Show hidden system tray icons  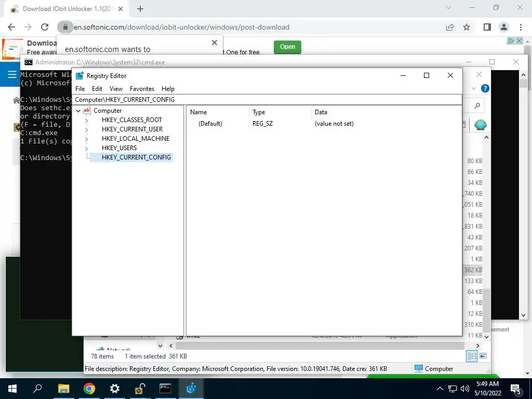click(x=440, y=389)
